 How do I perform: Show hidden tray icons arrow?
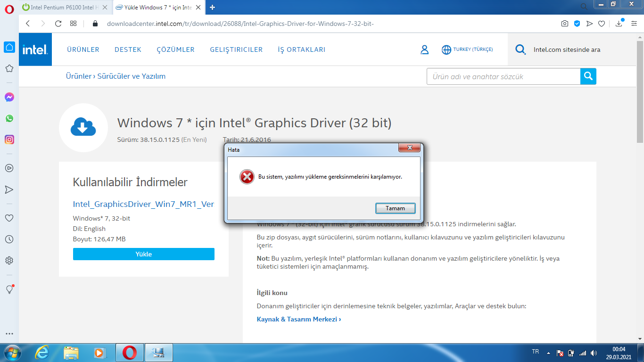click(x=548, y=353)
